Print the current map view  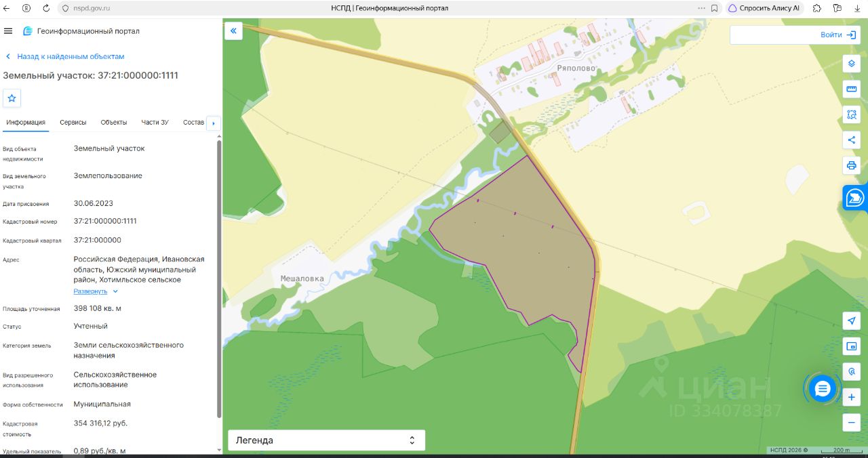[852, 165]
